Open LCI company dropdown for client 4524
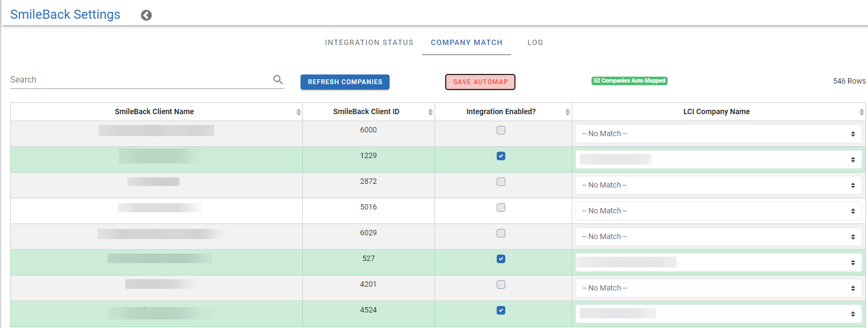The image size is (868, 328). pos(719,314)
